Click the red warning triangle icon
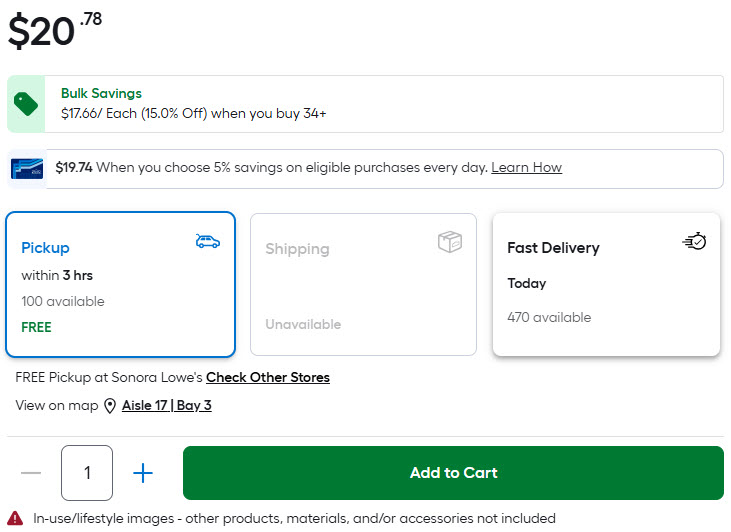 (x=16, y=518)
